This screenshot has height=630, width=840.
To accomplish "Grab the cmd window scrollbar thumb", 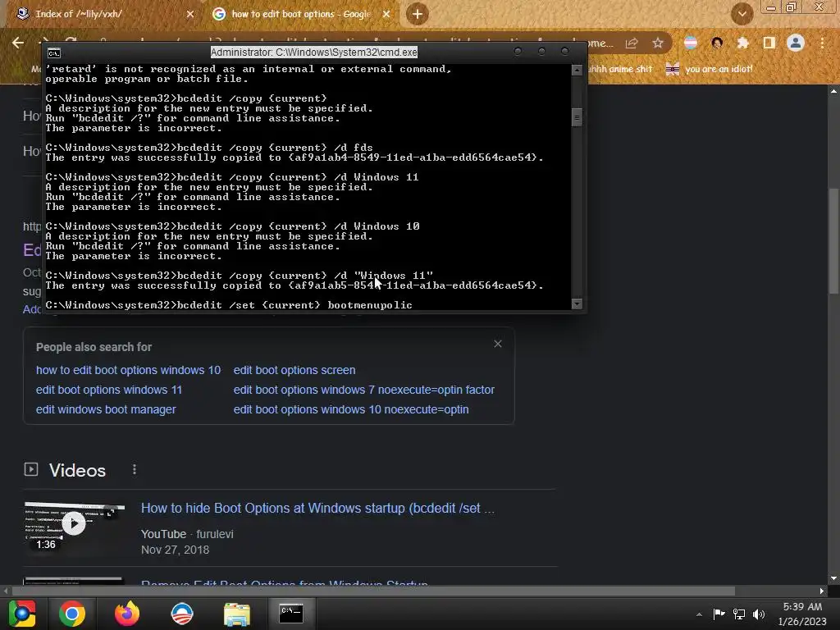I will click(577, 117).
